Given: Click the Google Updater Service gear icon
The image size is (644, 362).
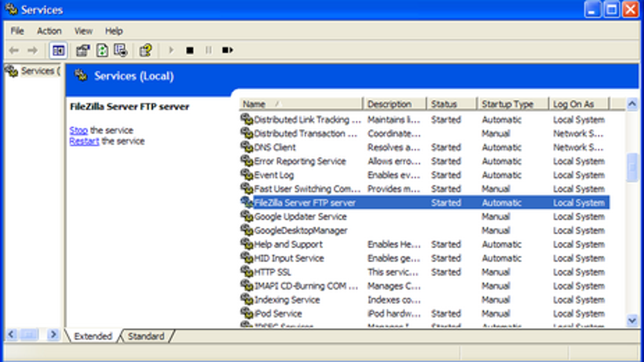Looking at the screenshot, I should click(x=246, y=217).
